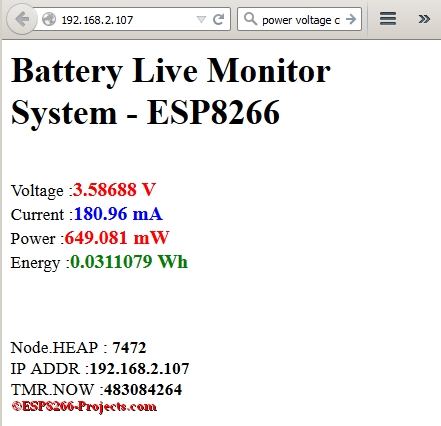Image resolution: width=441 pixels, height=426 pixels.
Task: Select the voltage value 3.58688 V
Action: 114,190
